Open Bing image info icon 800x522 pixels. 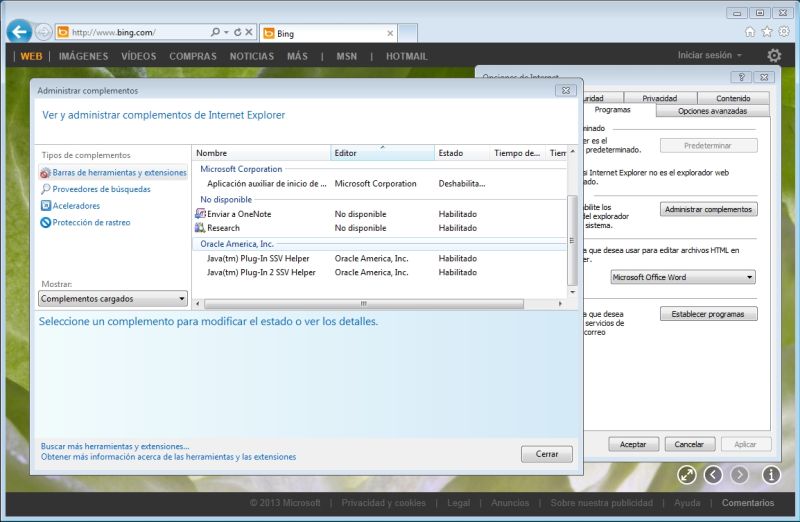pos(771,475)
